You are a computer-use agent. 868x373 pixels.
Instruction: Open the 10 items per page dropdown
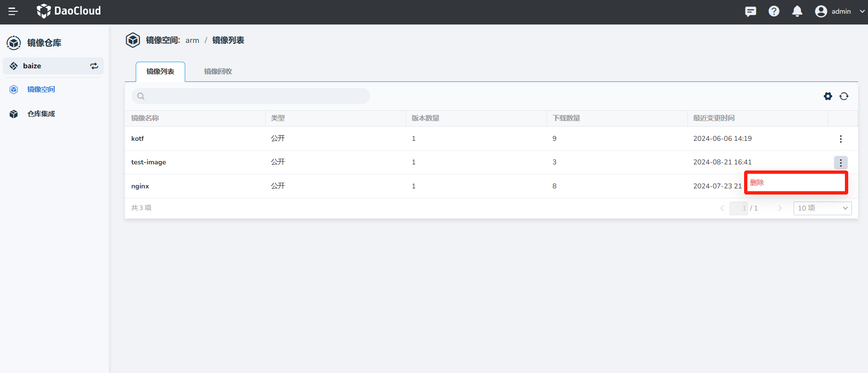point(822,208)
